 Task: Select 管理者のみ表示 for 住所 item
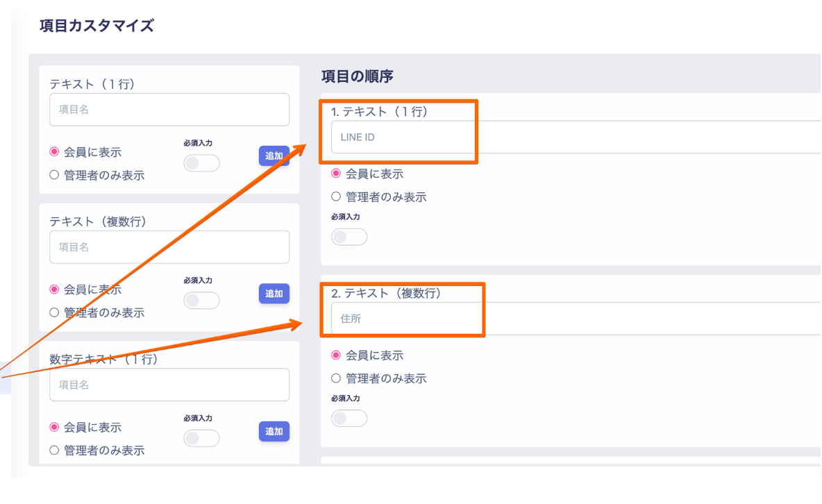[x=336, y=379]
